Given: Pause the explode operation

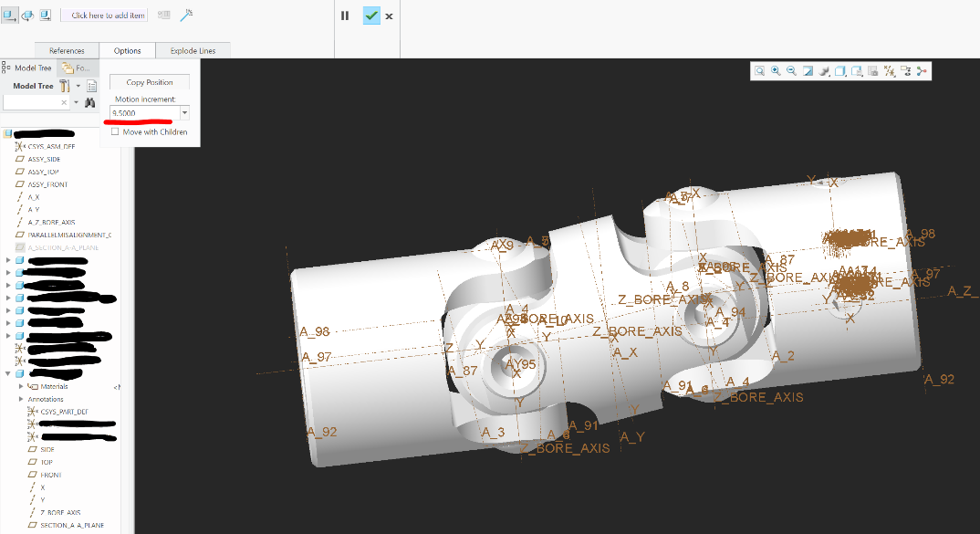Looking at the screenshot, I should click(x=345, y=16).
